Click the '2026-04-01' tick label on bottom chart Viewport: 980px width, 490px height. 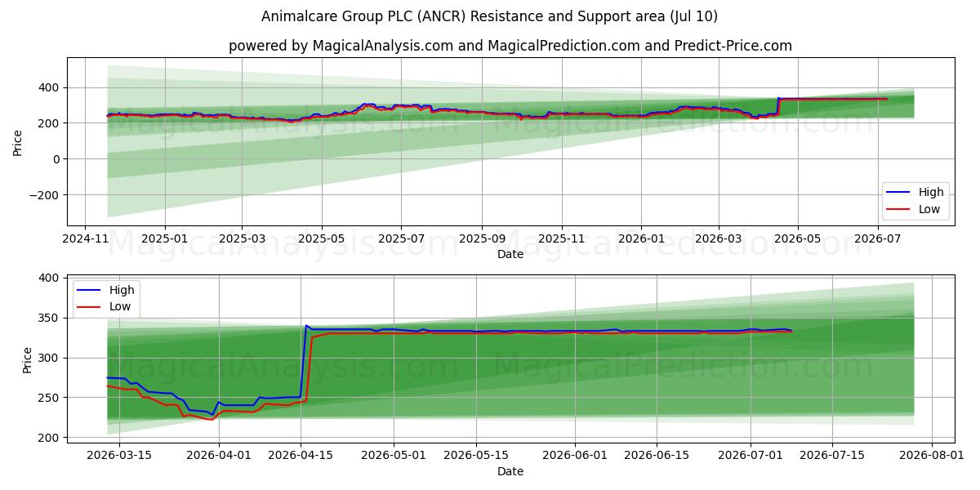coord(218,457)
